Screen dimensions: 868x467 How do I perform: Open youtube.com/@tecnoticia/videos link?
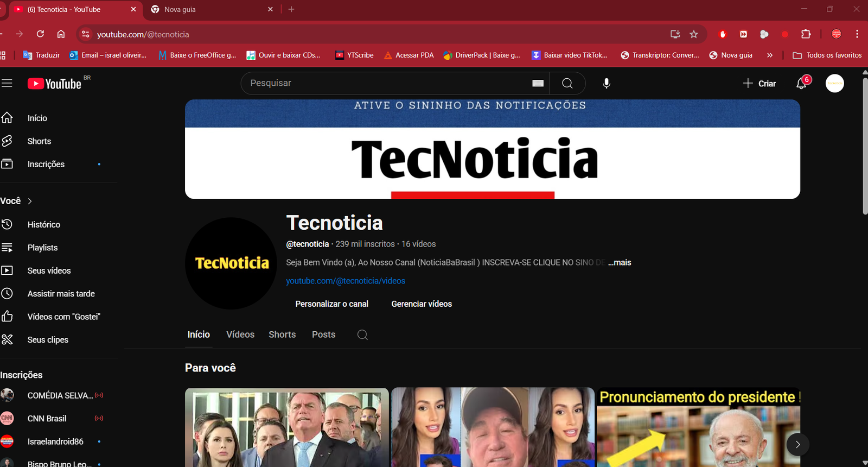coord(346,281)
